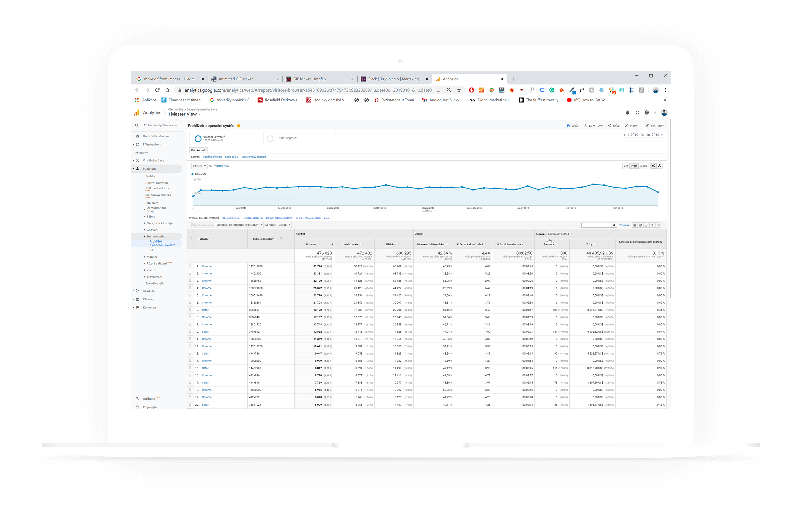Sort by the Uživatelé column header
Viewport: 803px width, 532px height.
(x=311, y=244)
